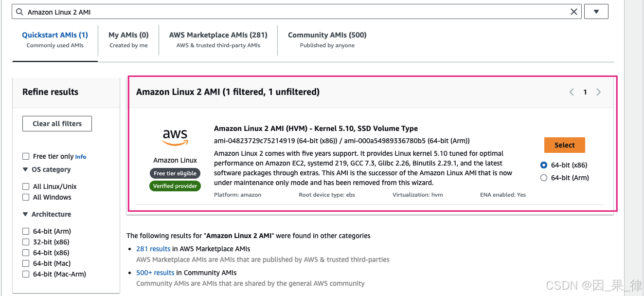644x296 pixels.
Task: Open the dropdown arrow beside search bar
Action: click(596, 12)
